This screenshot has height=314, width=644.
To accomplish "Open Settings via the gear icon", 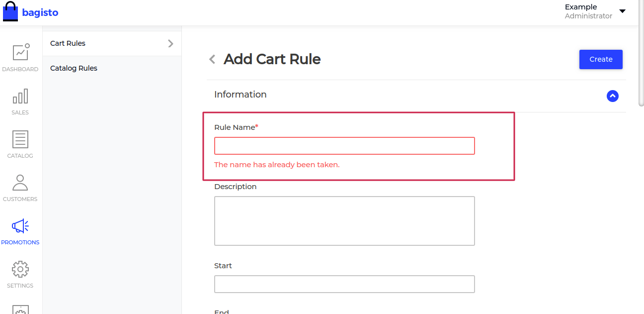I will point(20,273).
